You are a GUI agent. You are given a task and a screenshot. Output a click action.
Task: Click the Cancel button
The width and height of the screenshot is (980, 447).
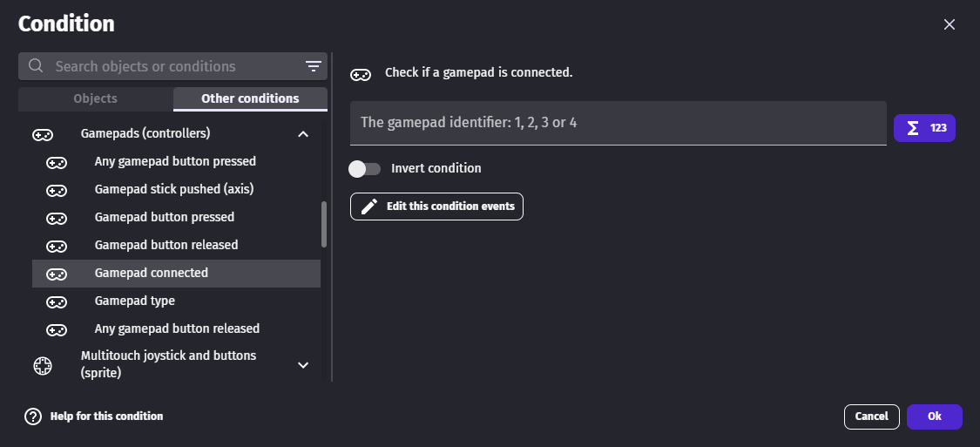(871, 417)
